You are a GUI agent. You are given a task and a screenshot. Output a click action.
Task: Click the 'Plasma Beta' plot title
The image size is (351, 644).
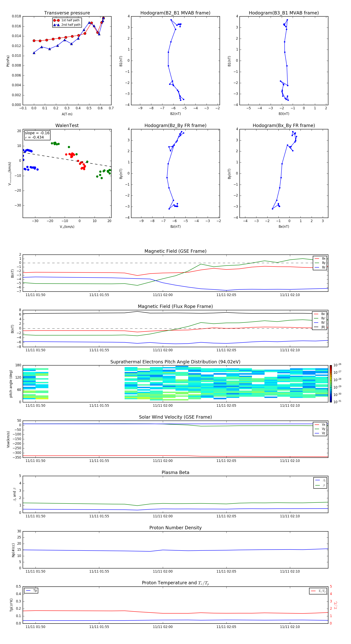pos(175,472)
